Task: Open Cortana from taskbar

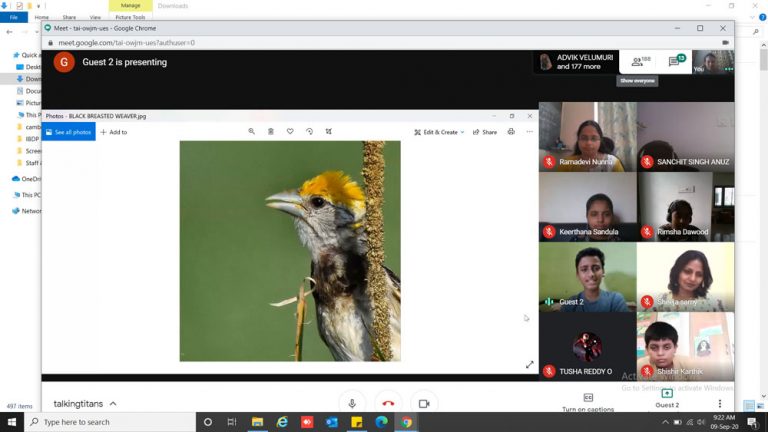Action: (208, 422)
